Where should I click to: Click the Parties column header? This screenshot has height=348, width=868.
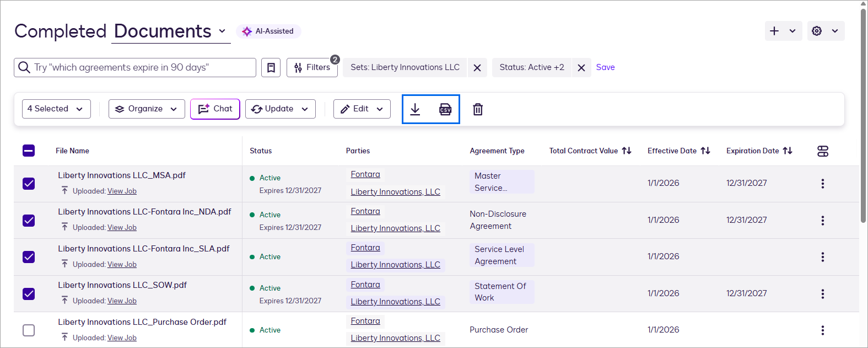[358, 151]
